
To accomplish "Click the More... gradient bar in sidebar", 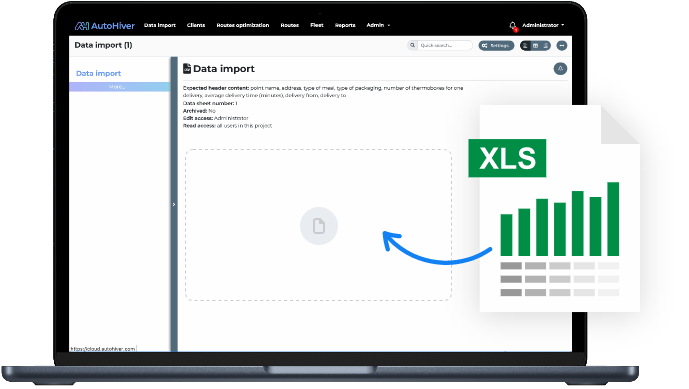I will coord(120,87).
